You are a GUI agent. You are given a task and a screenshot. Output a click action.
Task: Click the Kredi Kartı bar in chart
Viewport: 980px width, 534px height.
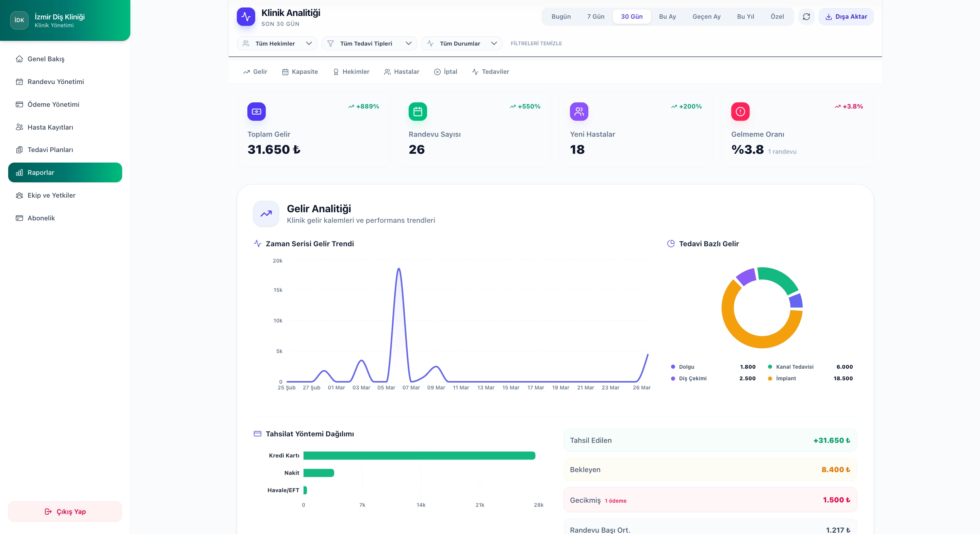pyautogui.click(x=419, y=455)
